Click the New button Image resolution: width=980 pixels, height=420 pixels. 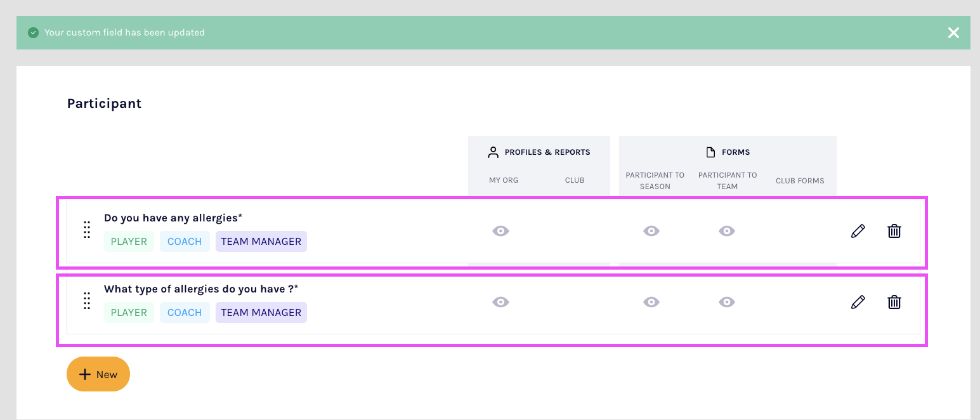98,374
